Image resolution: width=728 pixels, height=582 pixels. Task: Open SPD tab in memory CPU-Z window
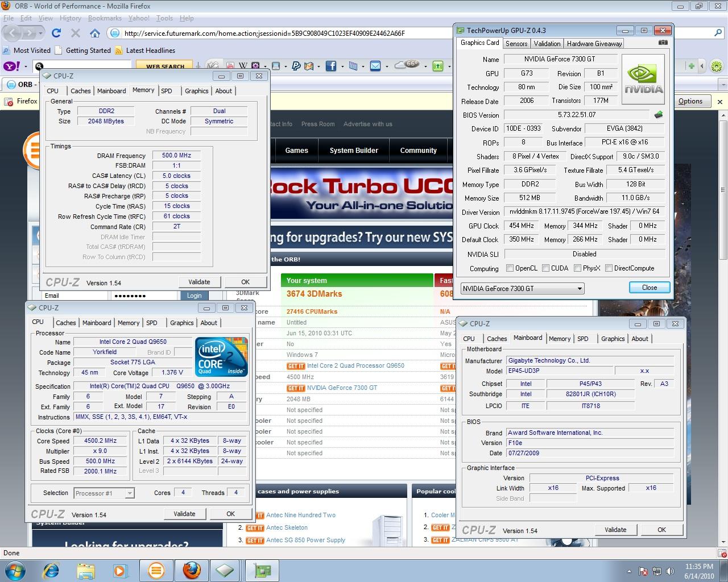[x=167, y=91]
